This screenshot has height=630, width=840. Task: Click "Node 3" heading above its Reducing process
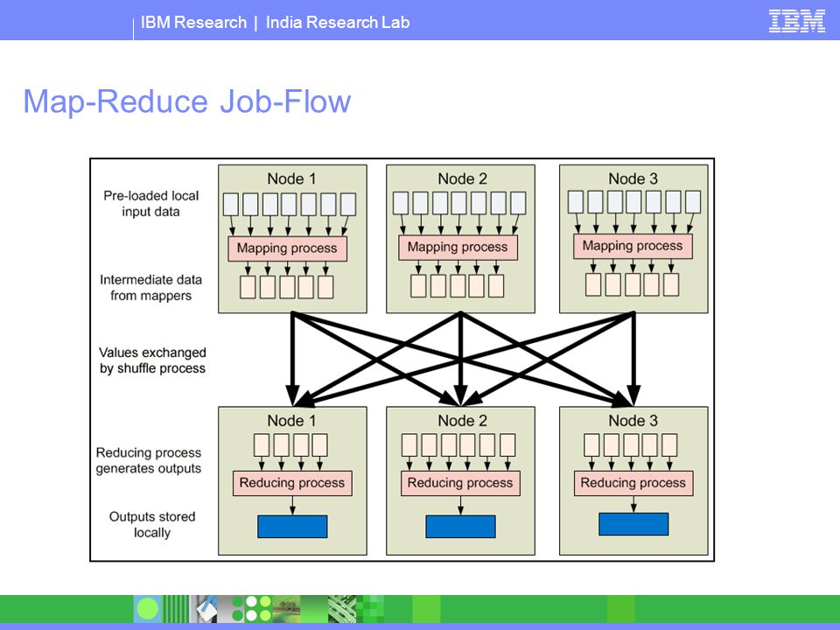(633, 421)
